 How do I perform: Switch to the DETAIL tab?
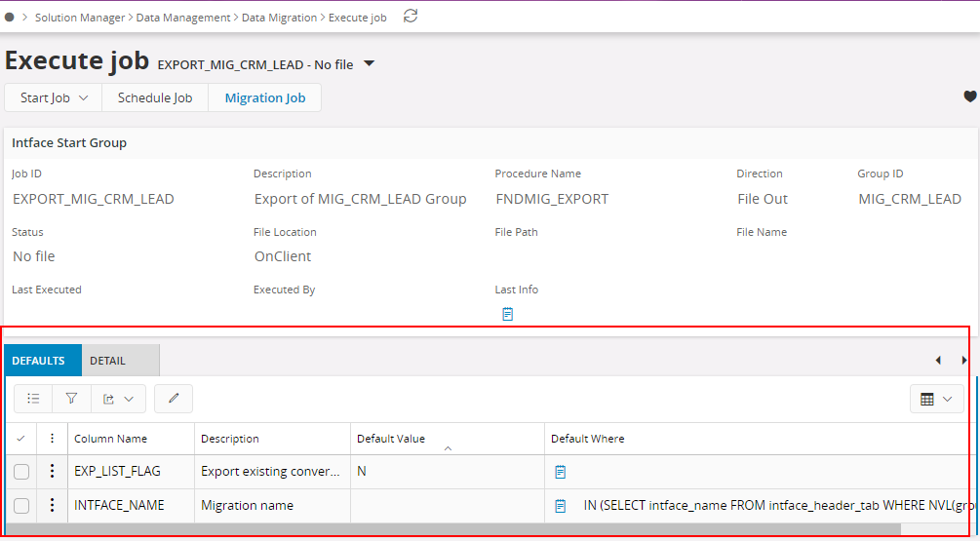pyautogui.click(x=108, y=361)
